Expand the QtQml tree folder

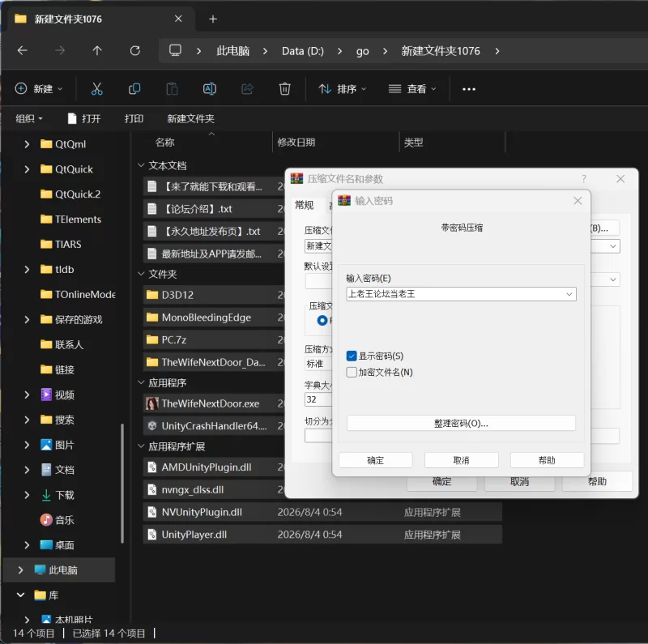point(27,144)
